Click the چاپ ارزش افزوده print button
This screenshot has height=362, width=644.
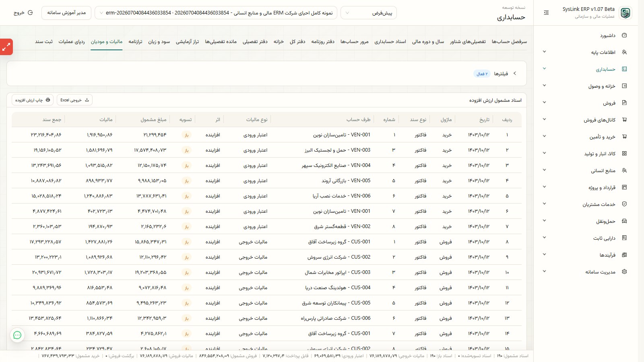(x=33, y=100)
